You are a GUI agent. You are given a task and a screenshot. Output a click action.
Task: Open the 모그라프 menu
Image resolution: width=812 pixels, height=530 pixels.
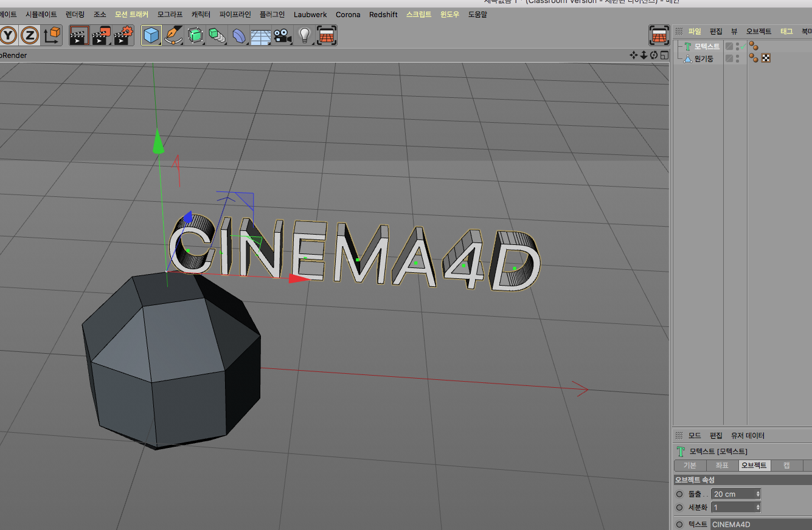click(x=170, y=15)
